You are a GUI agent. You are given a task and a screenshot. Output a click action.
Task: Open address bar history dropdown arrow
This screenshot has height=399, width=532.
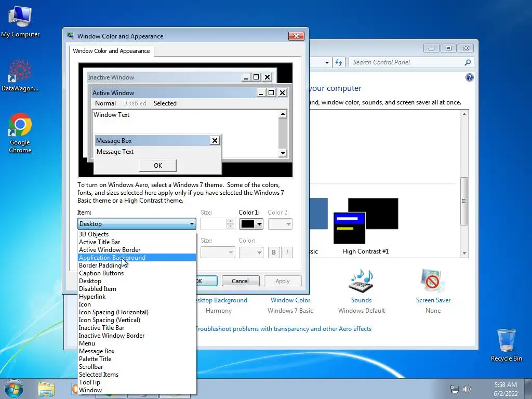pos(327,62)
